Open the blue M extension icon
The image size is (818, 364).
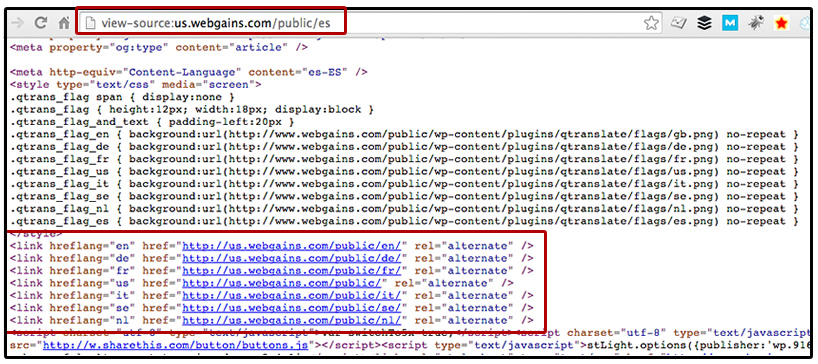pyautogui.click(x=730, y=23)
